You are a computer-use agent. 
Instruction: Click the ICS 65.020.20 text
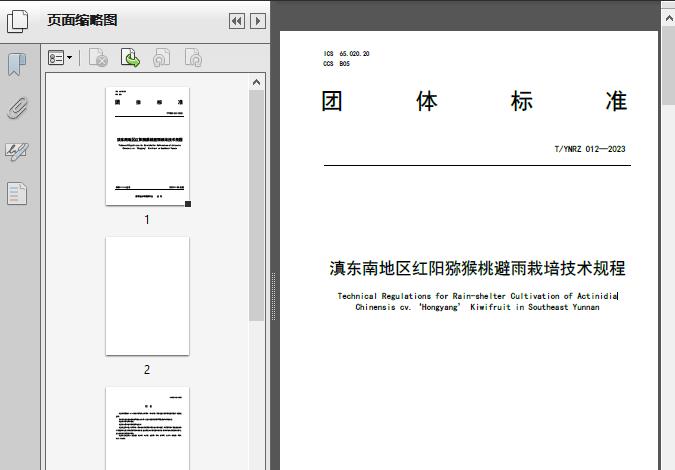347,53
